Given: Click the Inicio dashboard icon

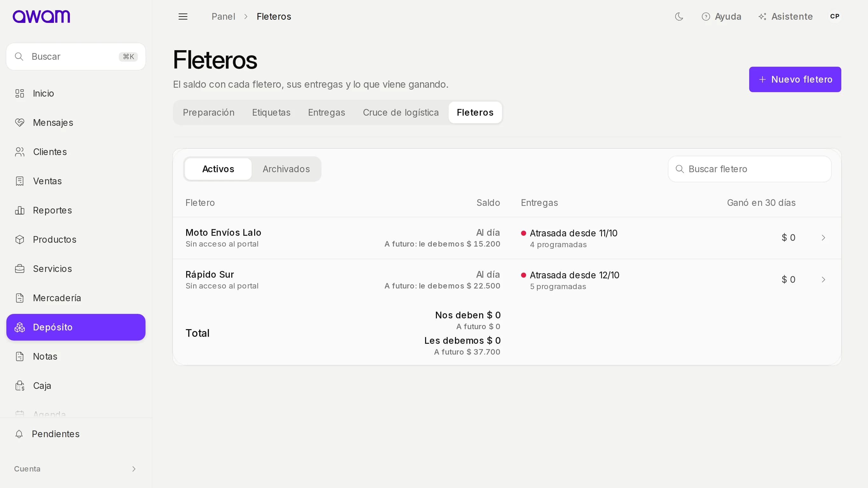Looking at the screenshot, I should pyautogui.click(x=20, y=93).
